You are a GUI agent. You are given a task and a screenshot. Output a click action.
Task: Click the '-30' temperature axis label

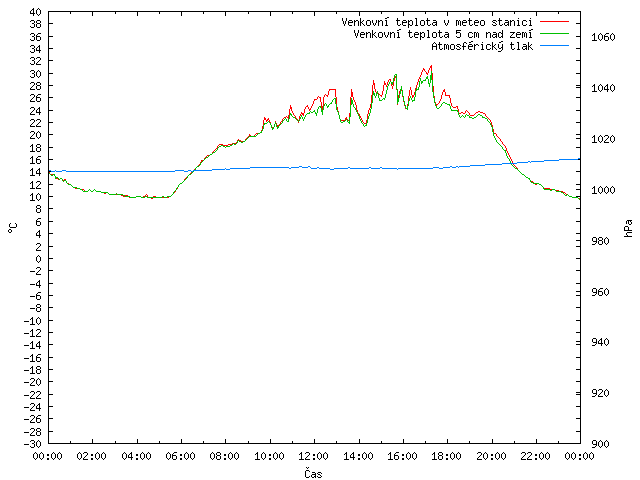click(33, 444)
